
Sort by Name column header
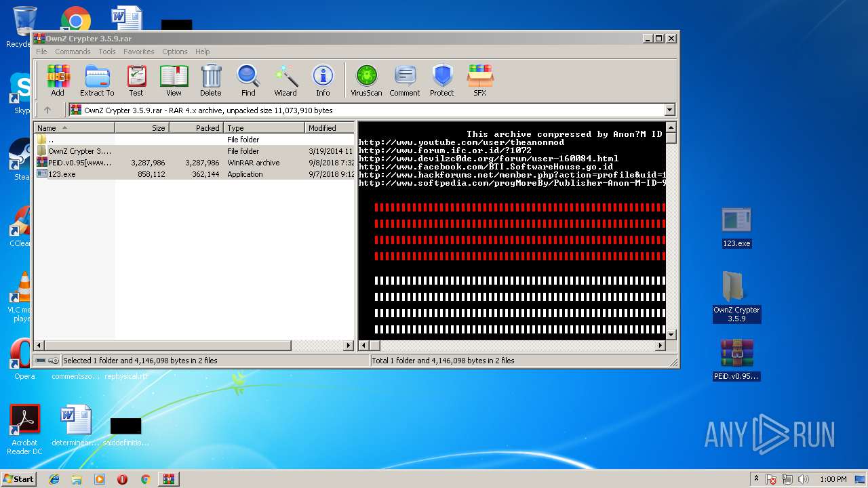(x=74, y=127)
